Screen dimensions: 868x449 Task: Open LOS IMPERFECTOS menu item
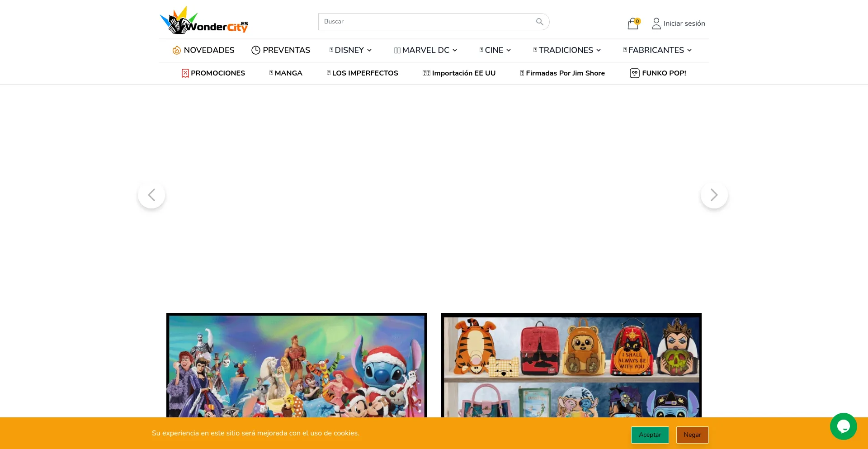click(363, 73)
